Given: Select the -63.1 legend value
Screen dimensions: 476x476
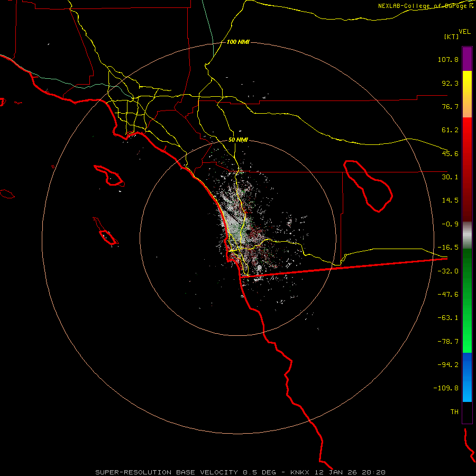Looking at the screenshot, I should click(x=448, y=318).
